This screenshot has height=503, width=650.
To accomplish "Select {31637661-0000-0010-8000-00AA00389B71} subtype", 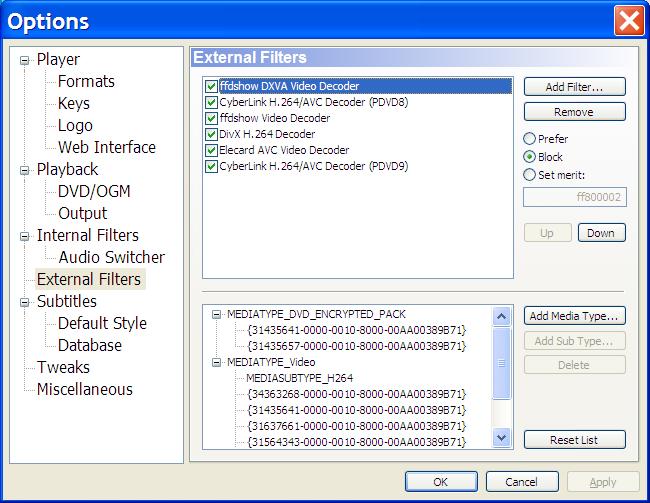I will 357,426.
